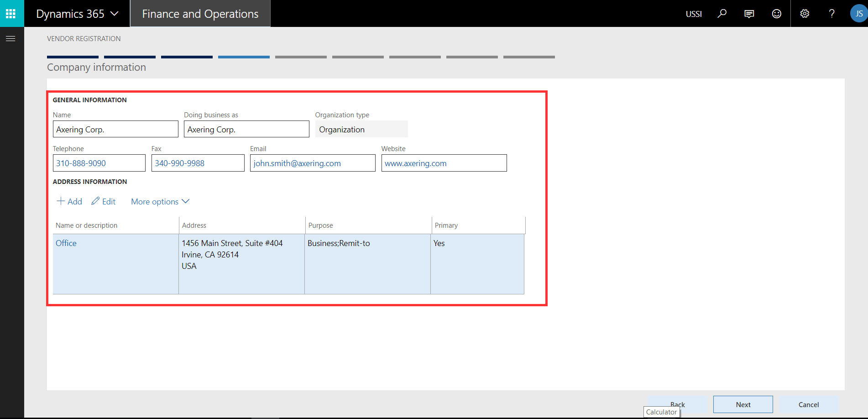868x419 pixels.
Task: Click the search magnifier icon
Action: tap(722, 14)
